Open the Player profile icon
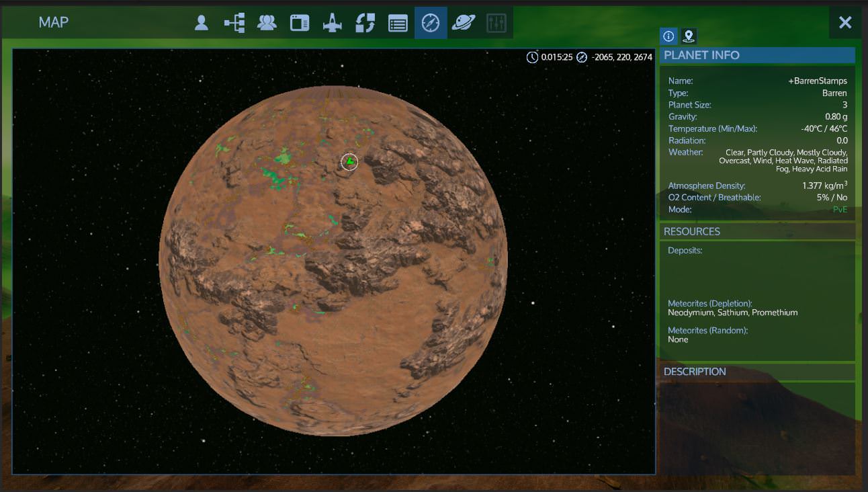Screen dimensions: 868x492 click(x=201, y=23)
